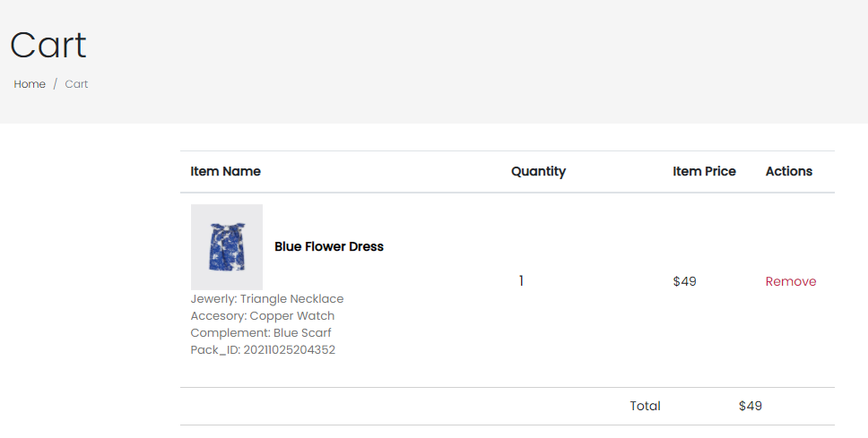Open the Blue Flower Dress thumbnail image

[226, 247]
